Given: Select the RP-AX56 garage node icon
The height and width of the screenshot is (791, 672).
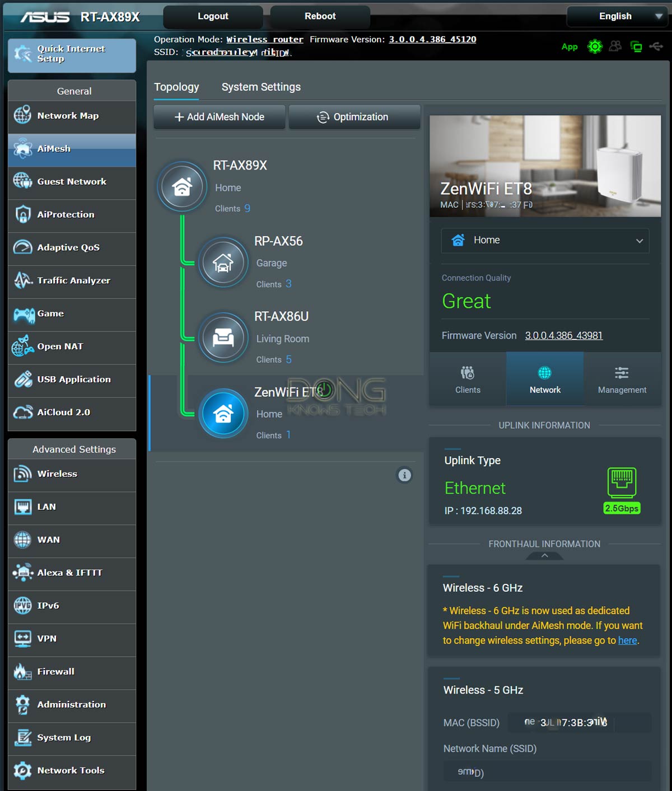Looking at the screenshot, I should pyautogui.click(x=223, y=263).
